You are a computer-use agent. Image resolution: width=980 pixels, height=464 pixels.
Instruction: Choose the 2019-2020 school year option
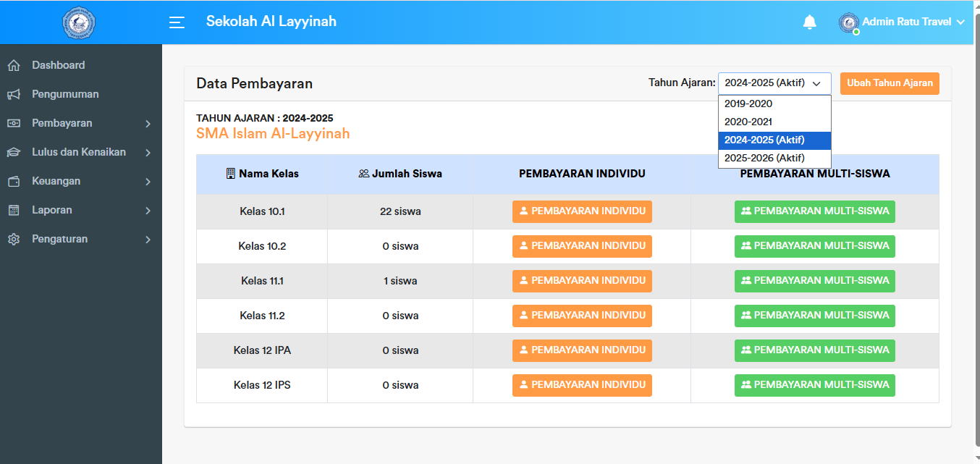pos(748,104)
